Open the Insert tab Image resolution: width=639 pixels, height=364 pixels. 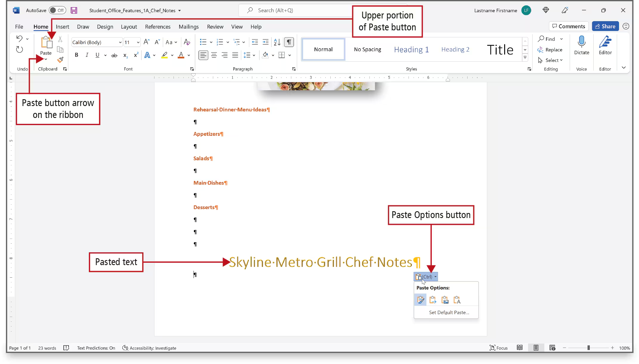click(x=62, y=27)
